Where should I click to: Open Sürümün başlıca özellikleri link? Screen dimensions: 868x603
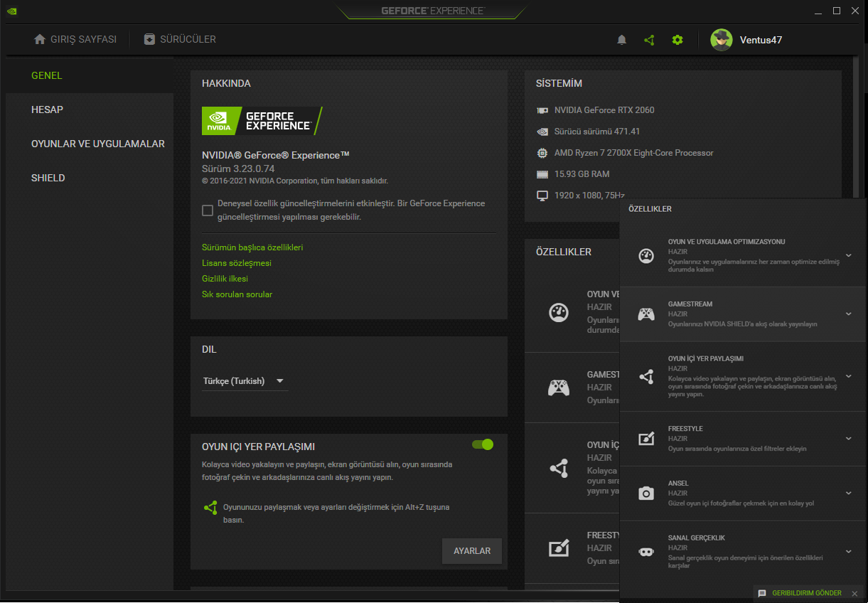(x=252, y=247)
